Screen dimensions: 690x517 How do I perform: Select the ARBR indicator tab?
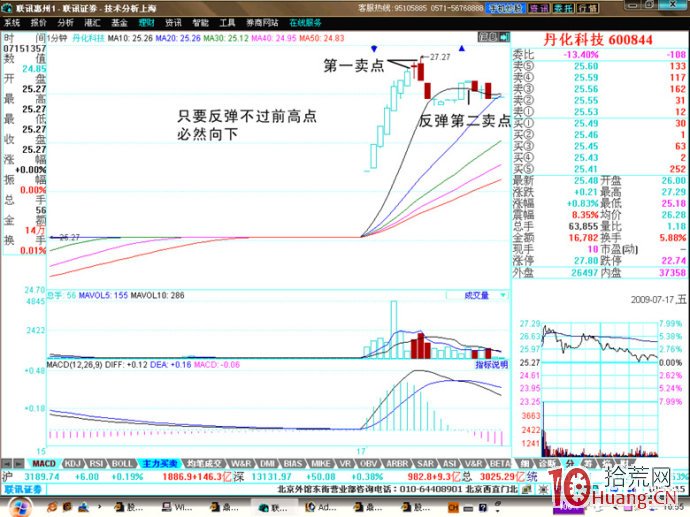(397, 463)
